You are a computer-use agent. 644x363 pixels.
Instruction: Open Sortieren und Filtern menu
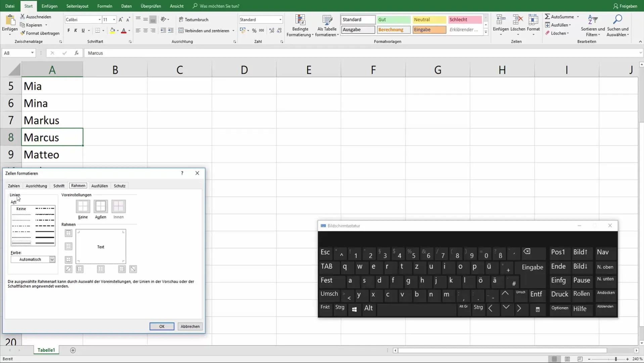(593, 26)
